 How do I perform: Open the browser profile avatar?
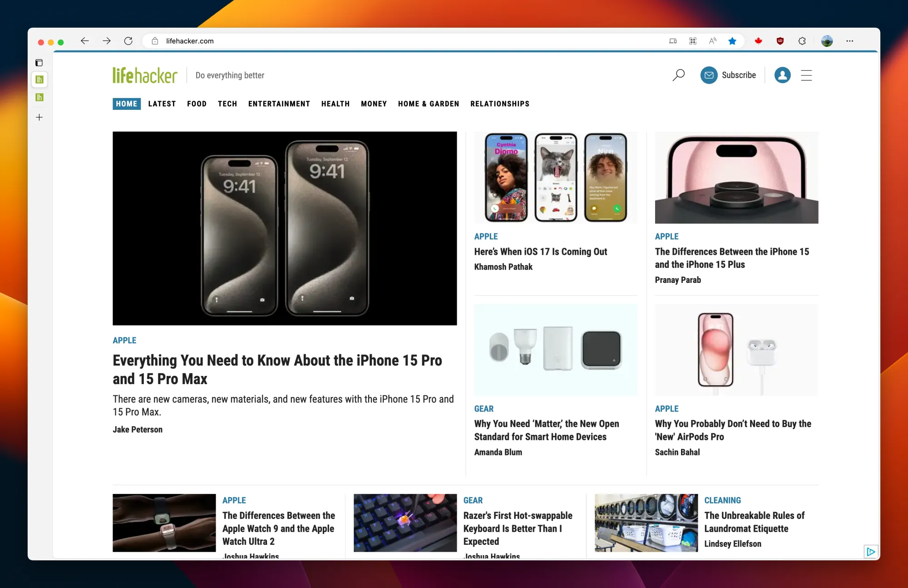click(827, 41)
